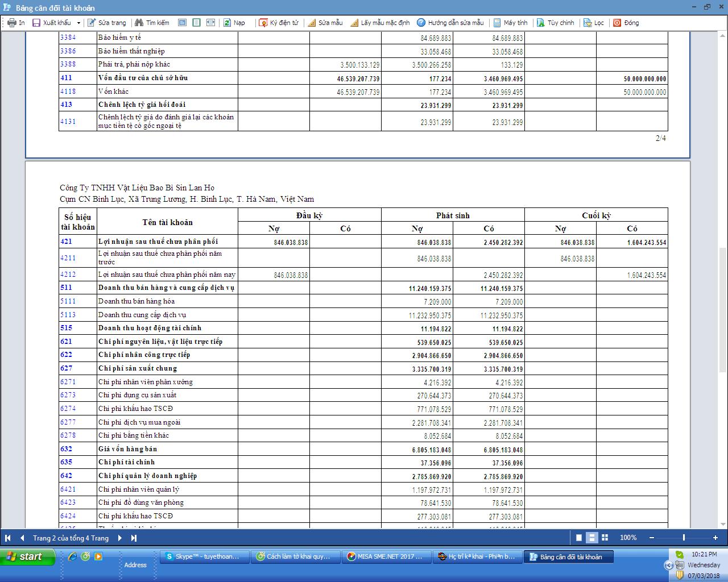The height and width of the screenshot is (582, 728).
Task: Go to the first page
Action: point(8,538)
